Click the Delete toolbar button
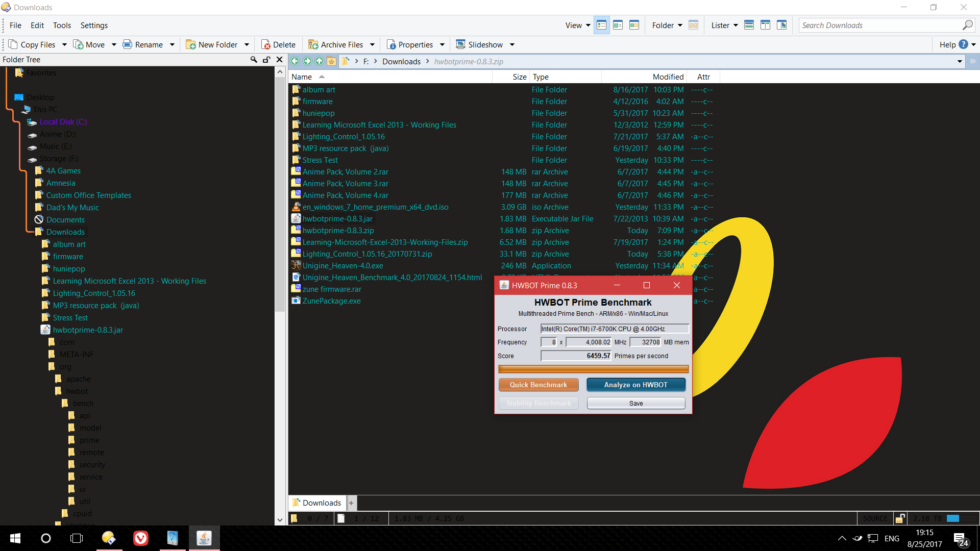 tap(278, 45)
